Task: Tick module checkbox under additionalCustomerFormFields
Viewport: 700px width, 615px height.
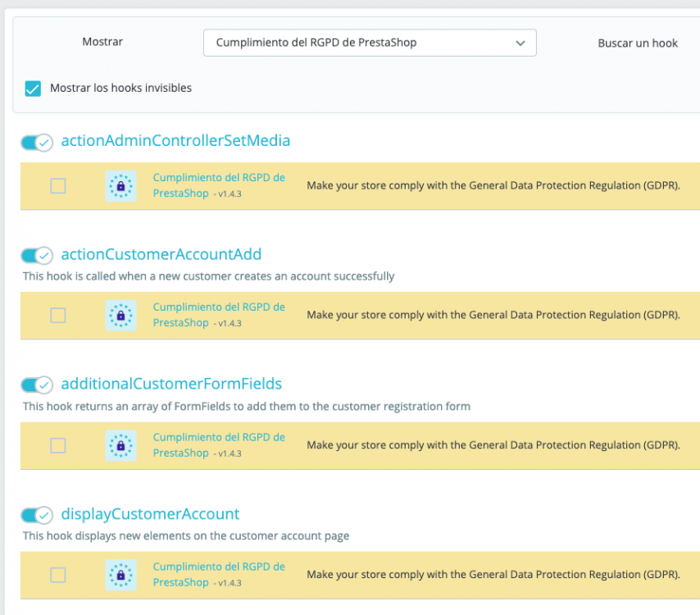Action: coord(58,445)
